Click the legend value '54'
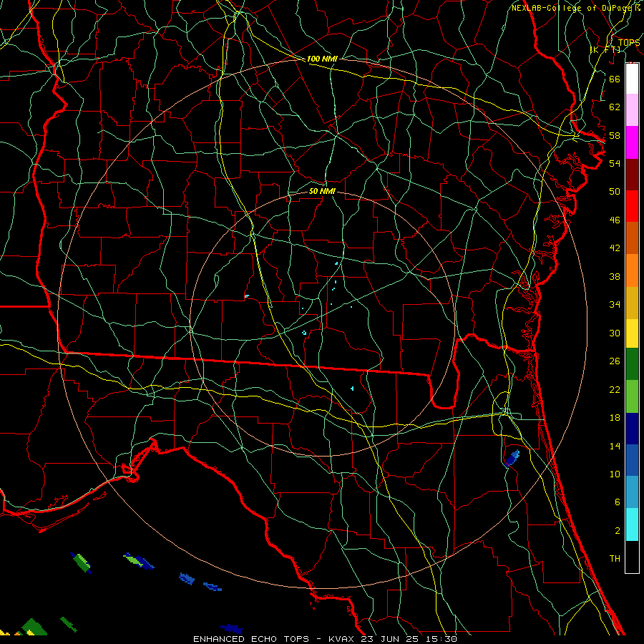644x644 pixels. [x=615, y=163]
